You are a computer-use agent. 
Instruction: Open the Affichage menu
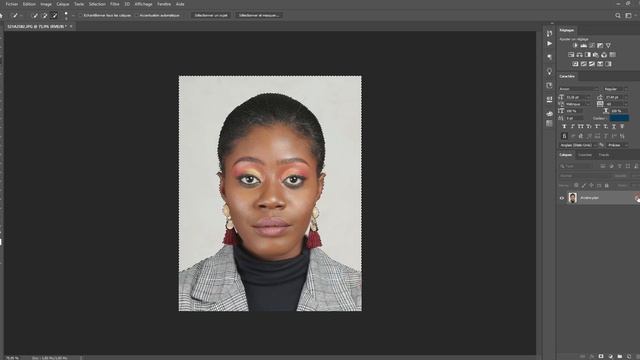click(x=143, y=4)
